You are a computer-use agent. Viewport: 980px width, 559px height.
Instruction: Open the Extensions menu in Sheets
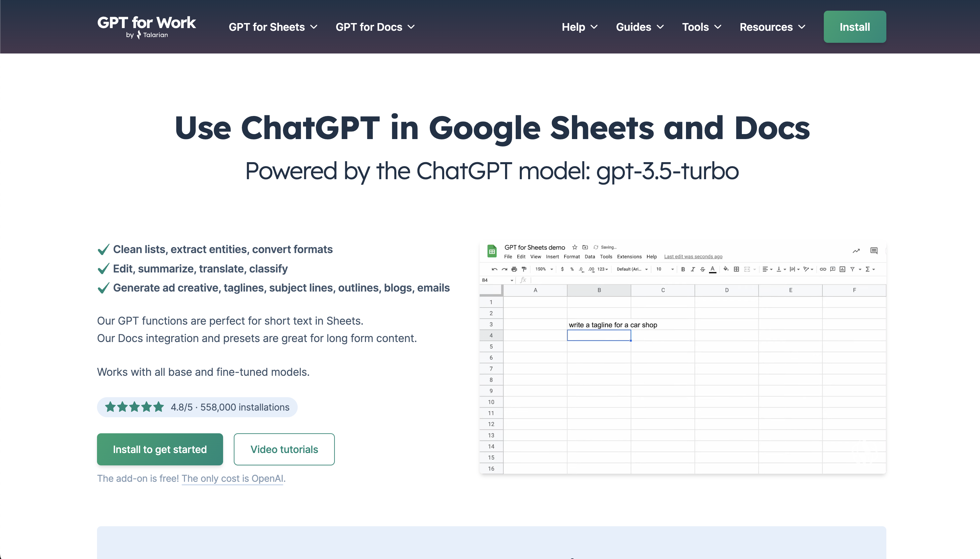[x=629, y=256]
